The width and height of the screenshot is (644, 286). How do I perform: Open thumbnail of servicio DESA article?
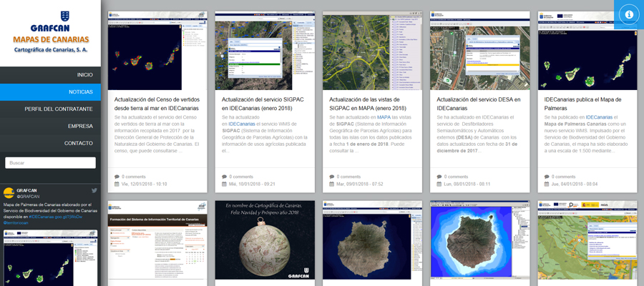[x=479, y=51]
